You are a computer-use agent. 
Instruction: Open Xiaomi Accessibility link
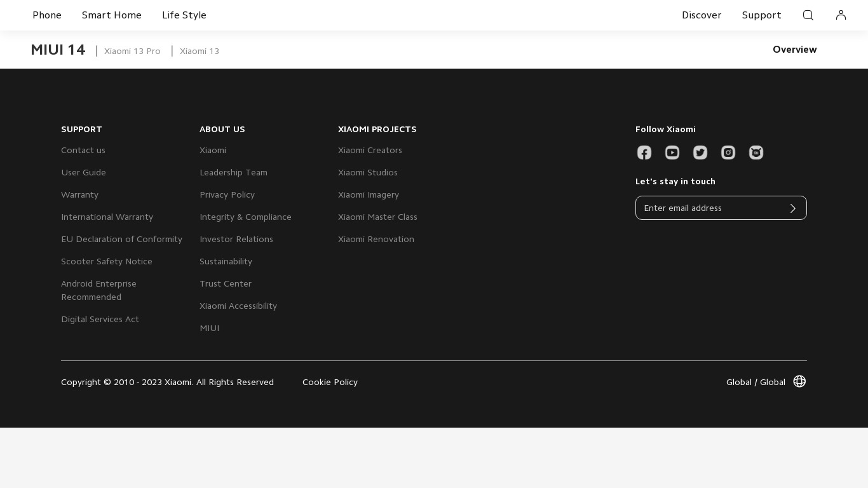click(x=238, y=306)
